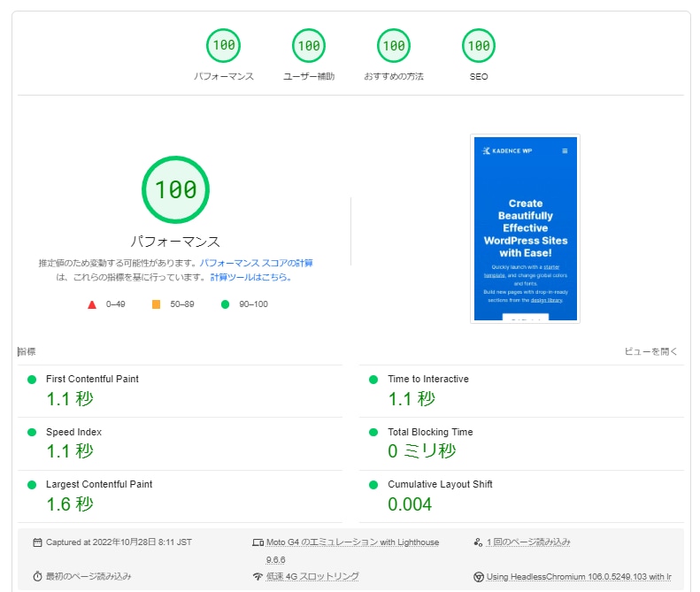This screenshot has height=592, width=700.
Task: Click the green dot beside Total Blocking Time
Action: tap(373, 432)
